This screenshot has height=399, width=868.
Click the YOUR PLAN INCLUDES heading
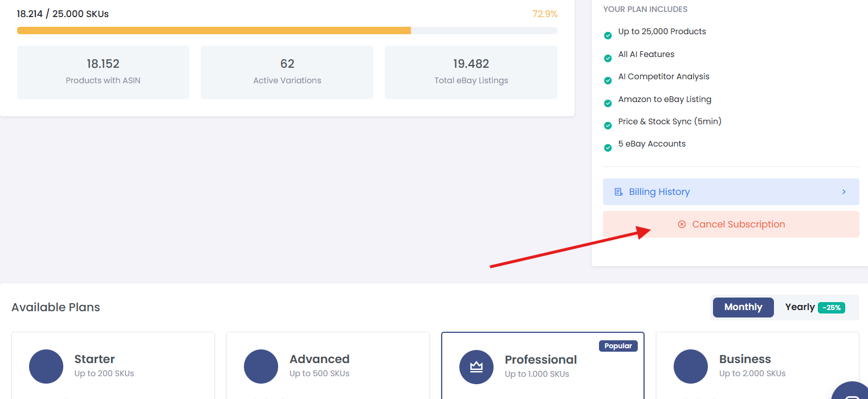coord(645,9)
